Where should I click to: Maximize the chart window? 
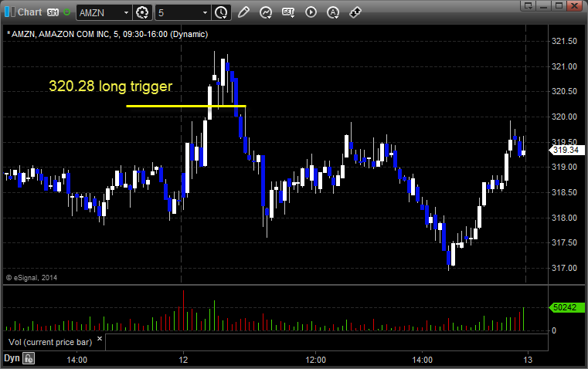(x=559, y=5)
